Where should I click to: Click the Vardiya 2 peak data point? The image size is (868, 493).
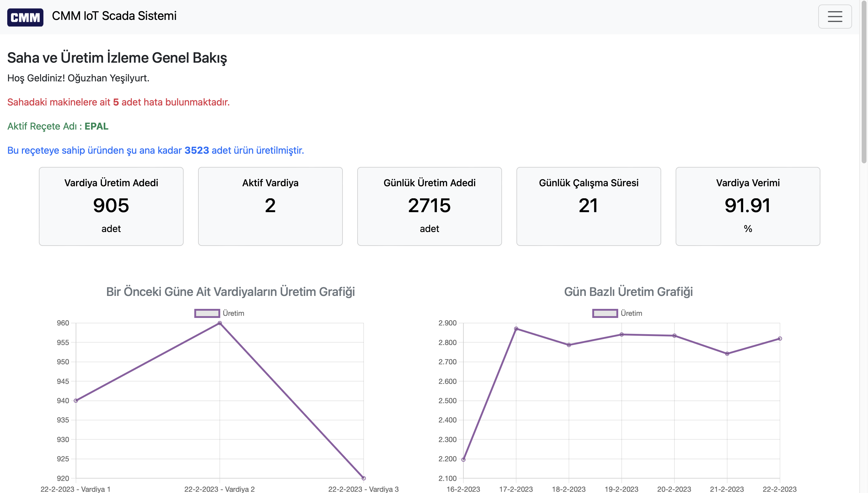coord(219,323)
